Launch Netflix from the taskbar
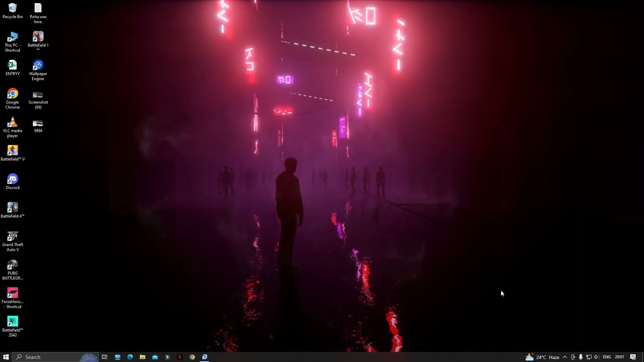 [180, 357]
